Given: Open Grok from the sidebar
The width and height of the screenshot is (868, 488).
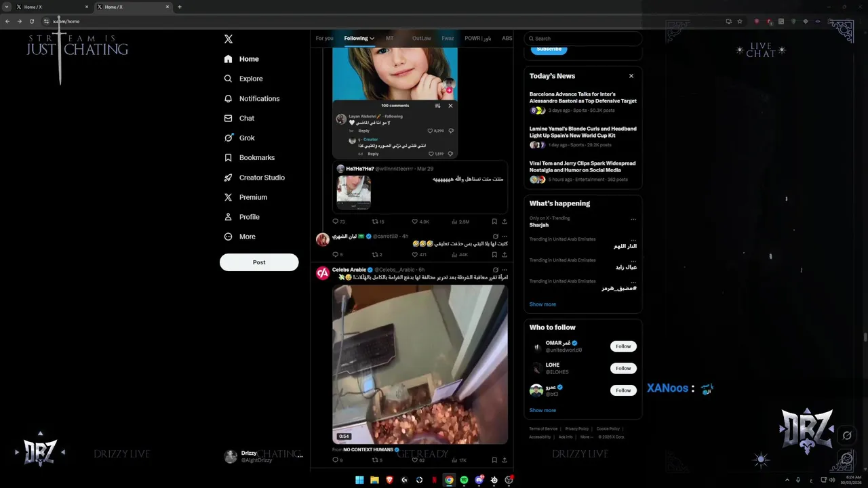Looking at the screenshot, I should pos(239,138).
